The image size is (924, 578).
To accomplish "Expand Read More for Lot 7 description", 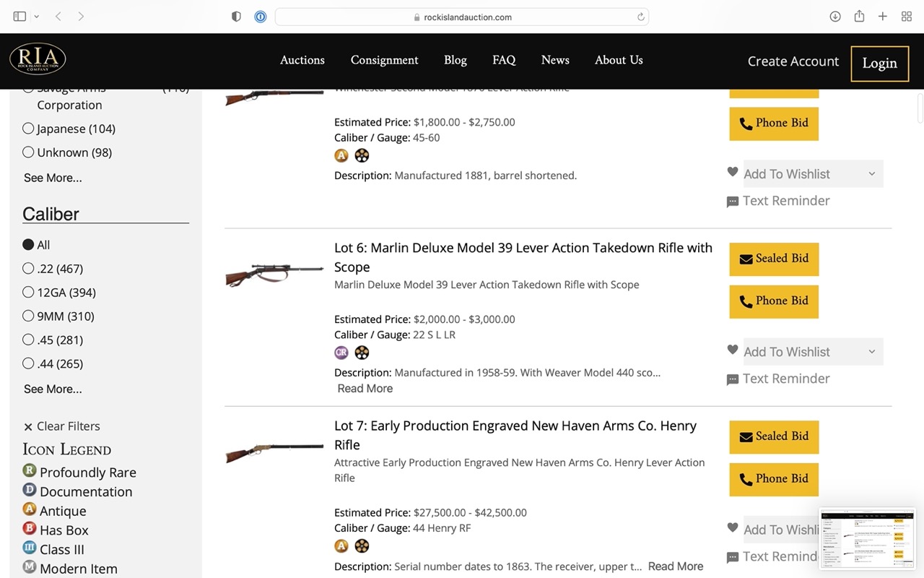I will click(x=676, y=566).
